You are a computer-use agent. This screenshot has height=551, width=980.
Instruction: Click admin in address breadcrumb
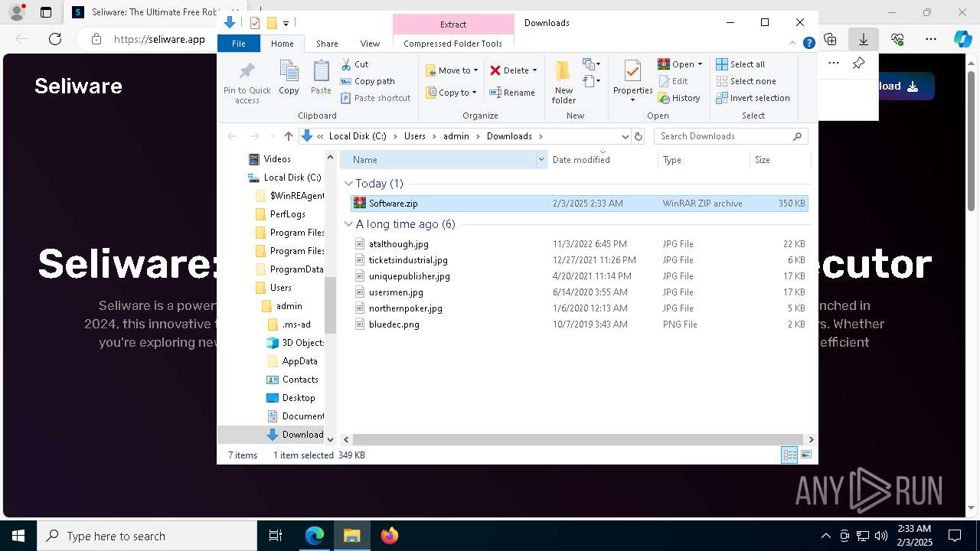click(x=456, y=136)
